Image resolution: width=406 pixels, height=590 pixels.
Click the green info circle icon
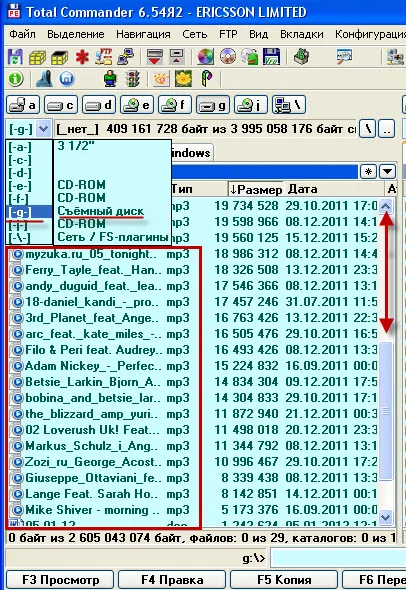[x=15, y=79]
